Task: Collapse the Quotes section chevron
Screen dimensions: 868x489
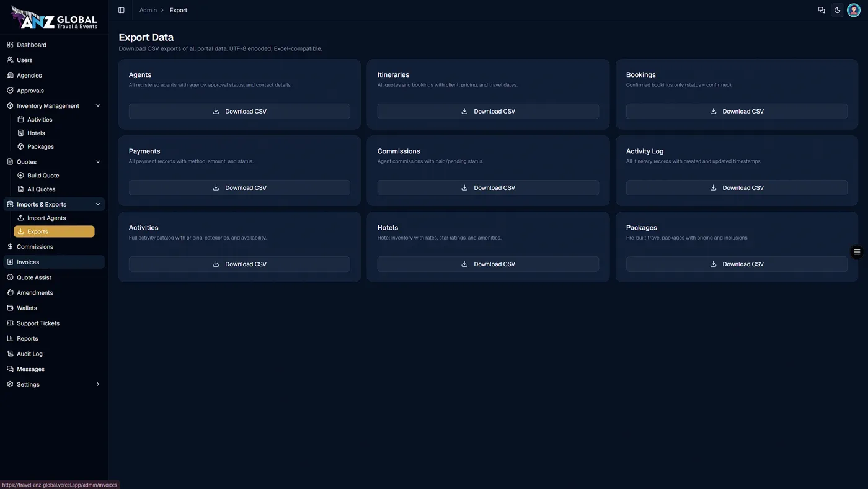Action: [x=98, y=162]
